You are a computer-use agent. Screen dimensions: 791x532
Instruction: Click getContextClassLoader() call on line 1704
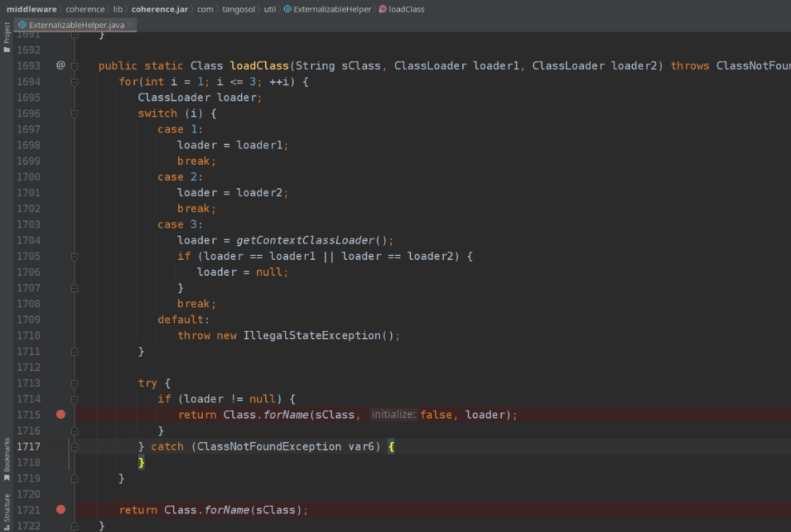[312, 241]
